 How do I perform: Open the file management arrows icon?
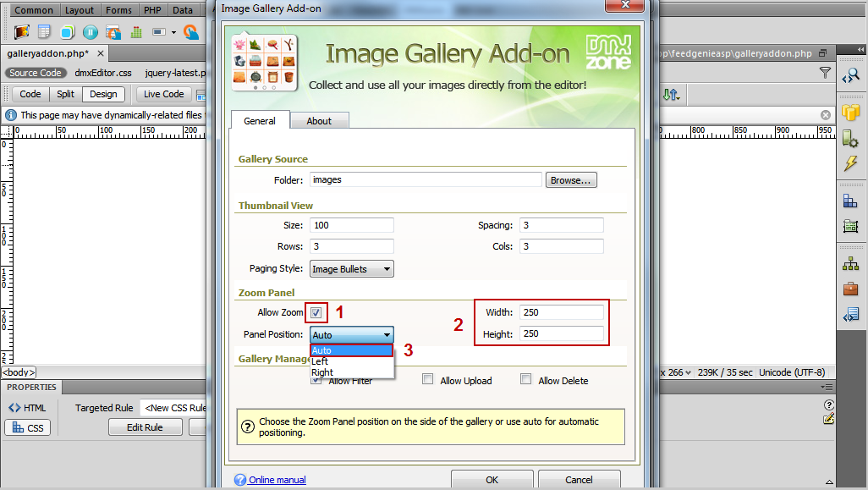pyautogui.click(x=671, y=95)
